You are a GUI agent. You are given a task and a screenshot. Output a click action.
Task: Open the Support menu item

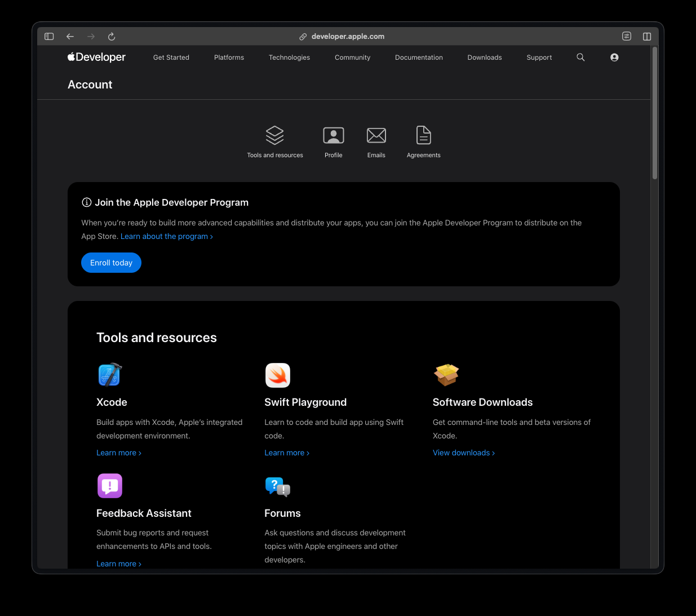539,57
